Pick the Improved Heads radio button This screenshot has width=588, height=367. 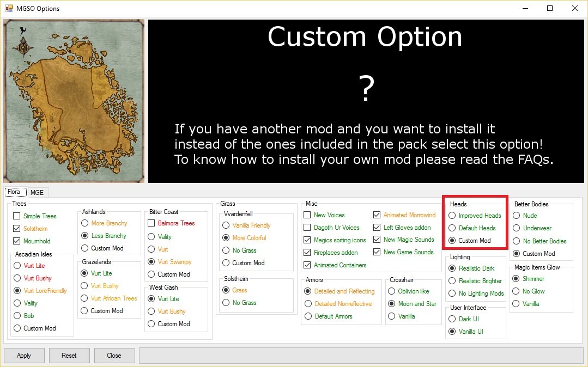click(452, 216)
